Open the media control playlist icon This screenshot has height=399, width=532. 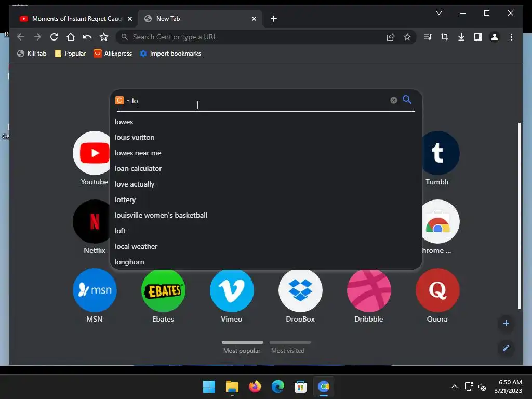(x=428, y=37)
